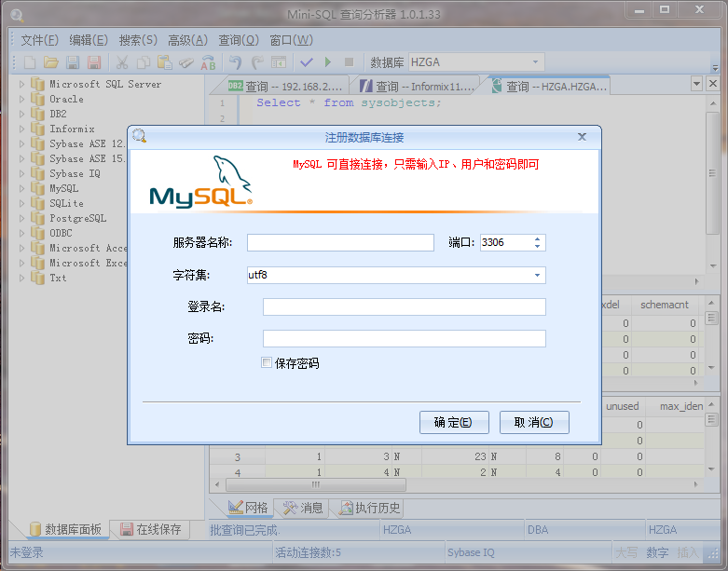Click the Oracle folder icon in tree

[x=37, y=99]
